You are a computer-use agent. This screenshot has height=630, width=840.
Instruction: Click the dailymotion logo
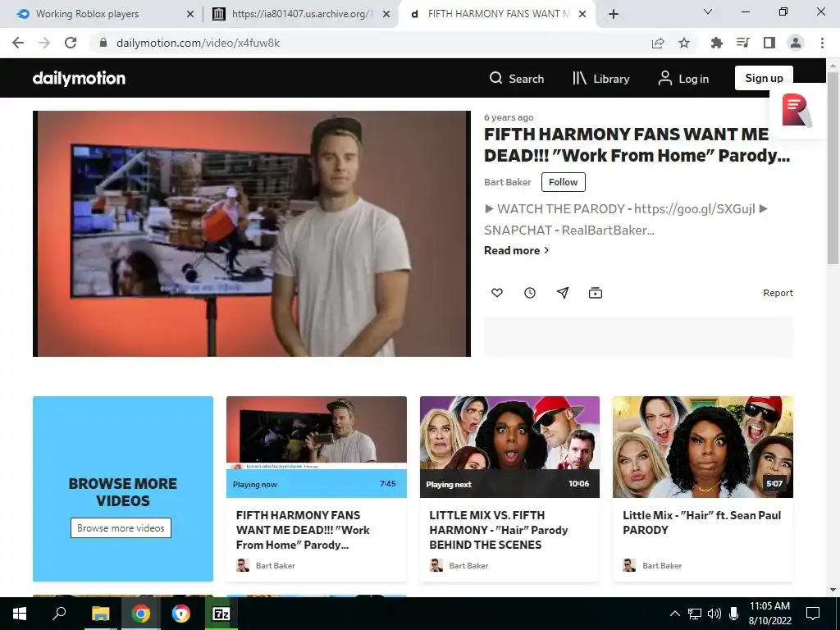[x=79, y=78]
